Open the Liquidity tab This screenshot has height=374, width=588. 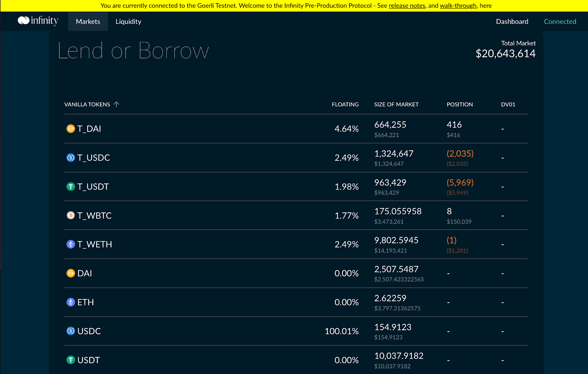pos(128,21)
